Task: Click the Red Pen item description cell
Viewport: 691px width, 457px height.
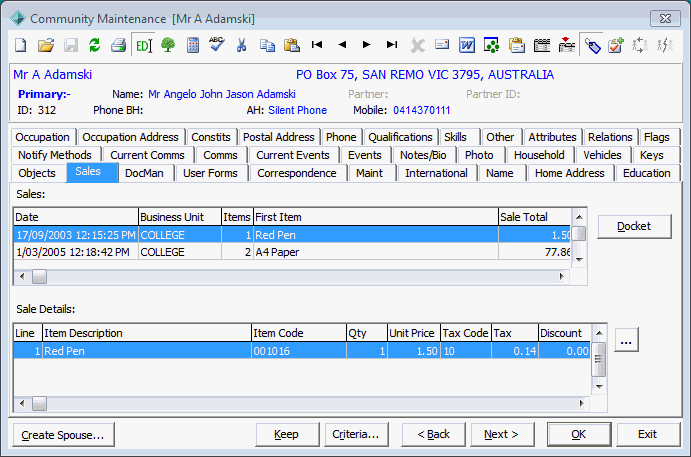Action: click(x=147, y=351)
